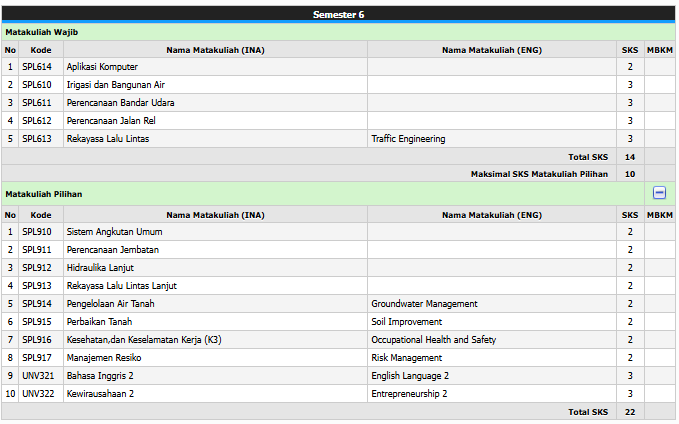Click the Groundwater Management cell
Image resolution: width=679 pixels, height=424 pixels.
[x=424, y=304]
